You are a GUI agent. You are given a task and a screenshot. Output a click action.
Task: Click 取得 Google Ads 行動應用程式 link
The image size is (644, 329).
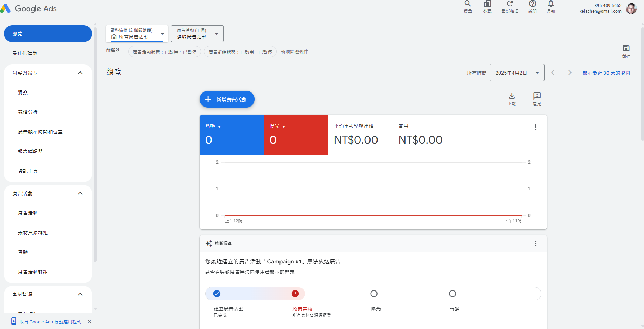click(x=50, y=322)
